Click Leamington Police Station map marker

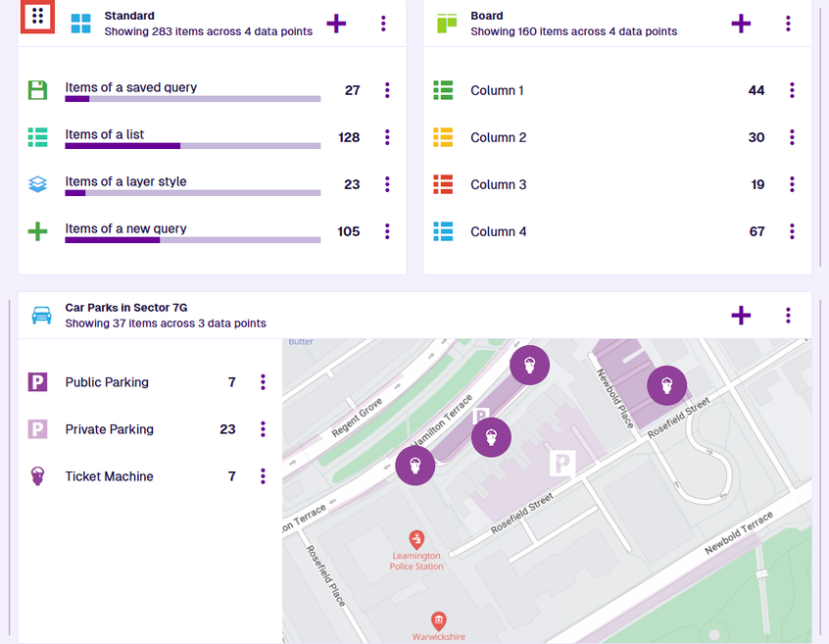[x=416, y=538]
